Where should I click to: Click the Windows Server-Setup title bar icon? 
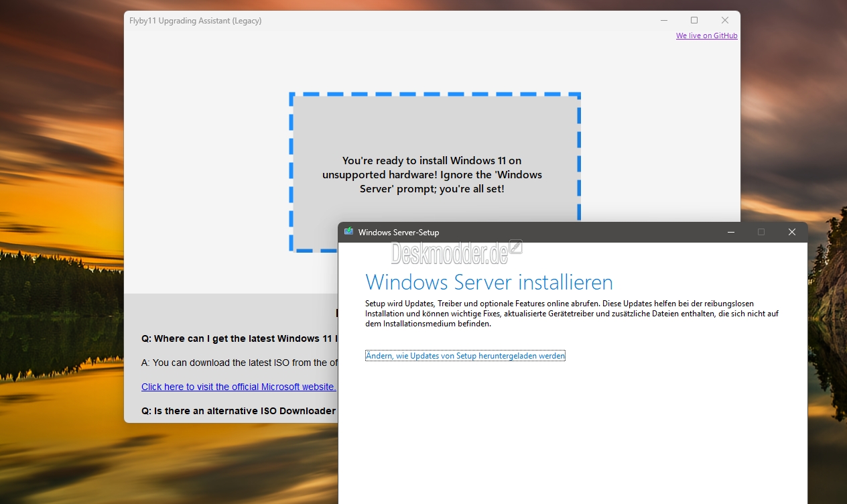[348, 232]
